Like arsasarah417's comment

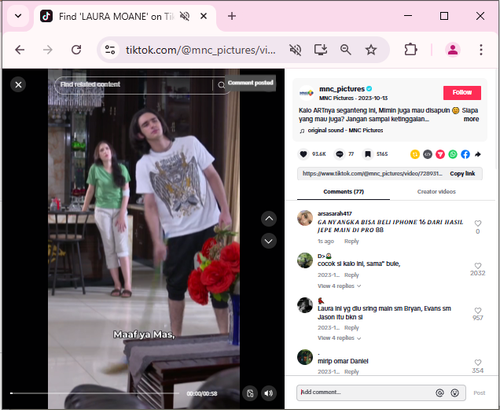click(478, 223)
